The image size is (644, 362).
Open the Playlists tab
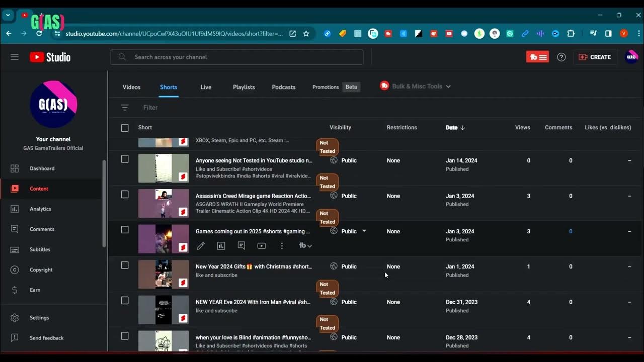pyautogui.click(x=244, y=87)
